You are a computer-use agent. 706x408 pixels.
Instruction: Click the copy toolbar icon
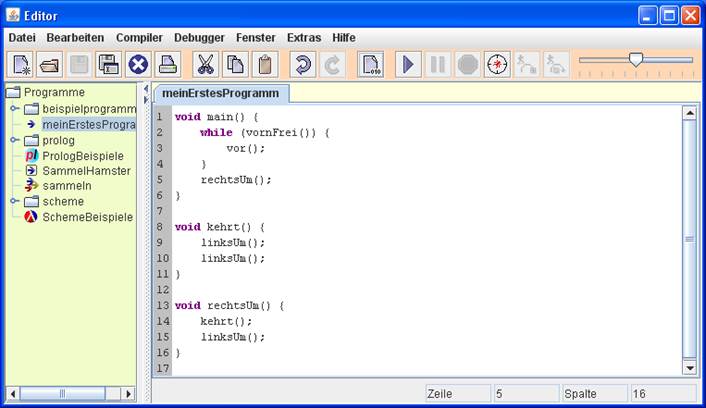pyautogui.click(x=235, y=65)
